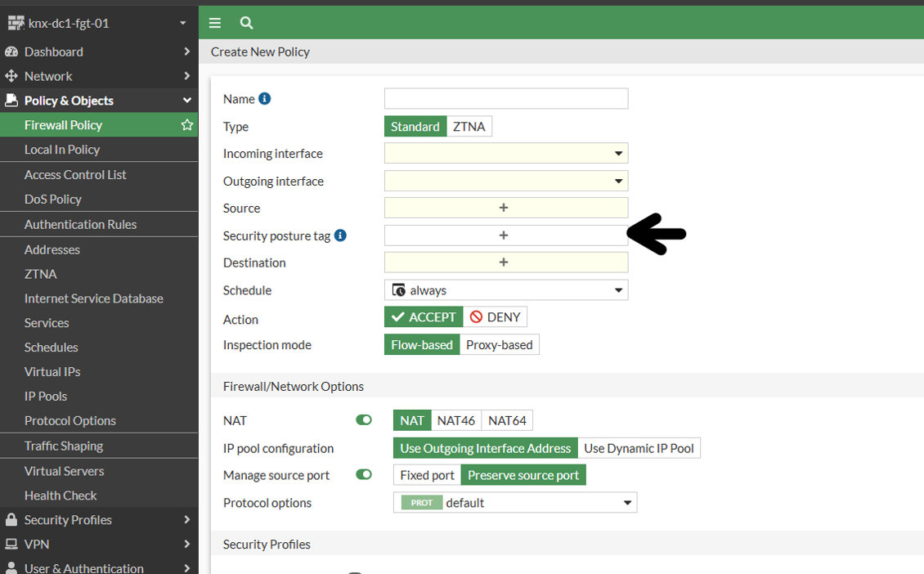This screenshot has height=574, width=924.
Task: Choose the ZTNA policy type
Action: 469,127
